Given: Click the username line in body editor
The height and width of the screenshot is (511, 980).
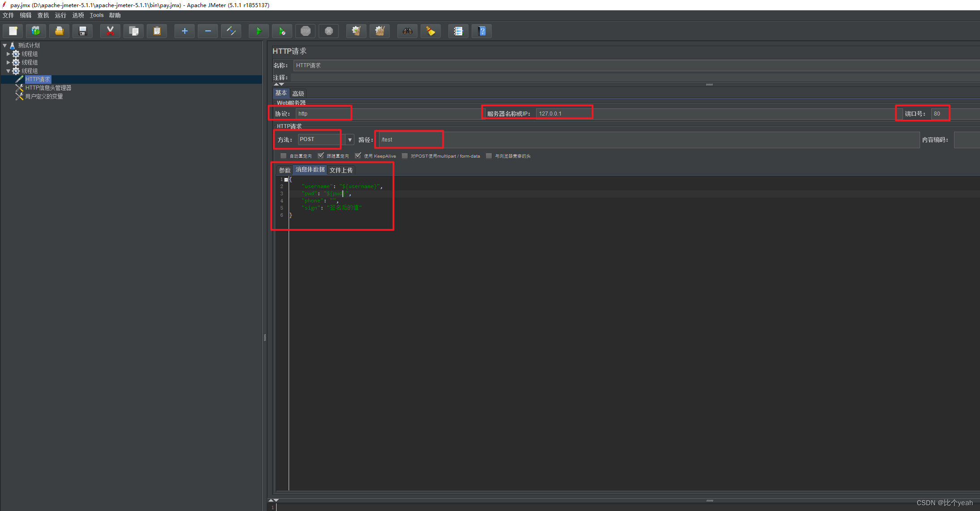Looking at the screenshot, I should pyautogui.click(x=342, y=186).
